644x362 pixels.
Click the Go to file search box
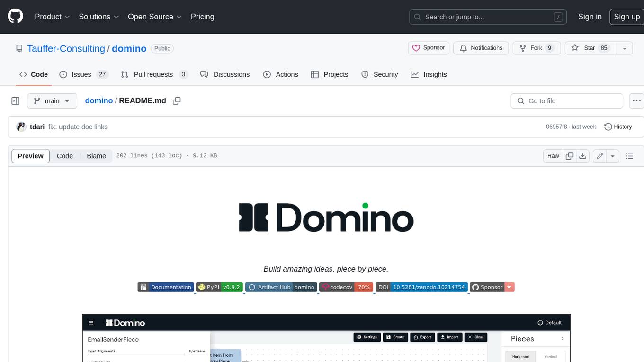coord(567,101)
